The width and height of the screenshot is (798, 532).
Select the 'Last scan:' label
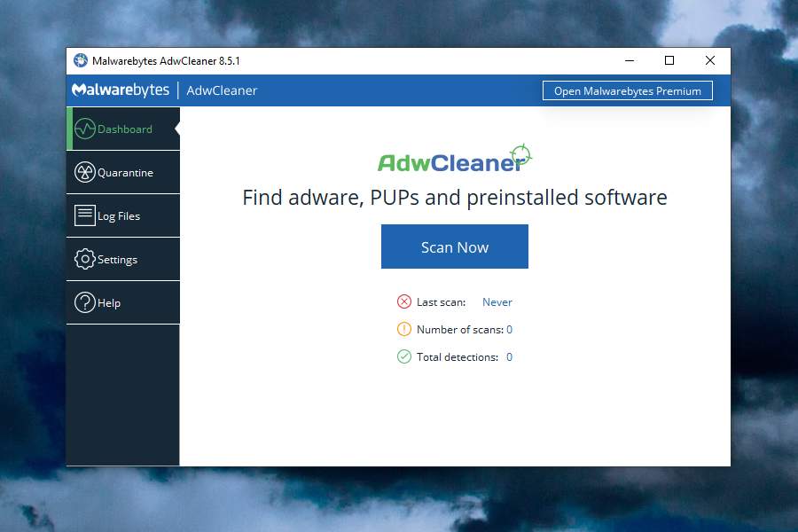[x=442, y=301]
